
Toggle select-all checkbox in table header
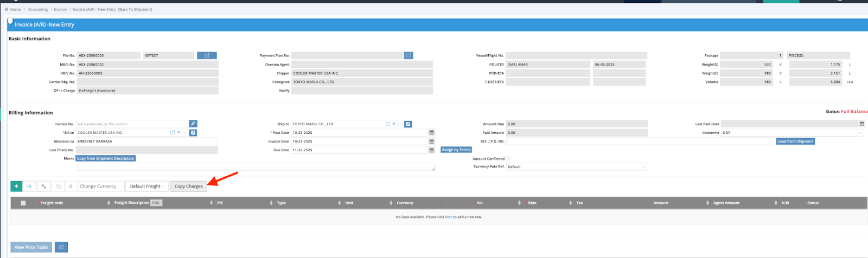click(23, 203)
